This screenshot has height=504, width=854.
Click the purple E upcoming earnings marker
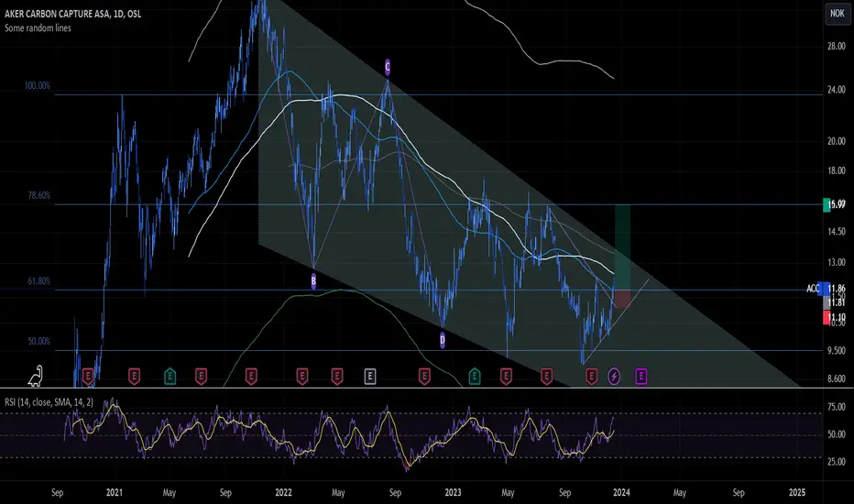coord(641,376)
